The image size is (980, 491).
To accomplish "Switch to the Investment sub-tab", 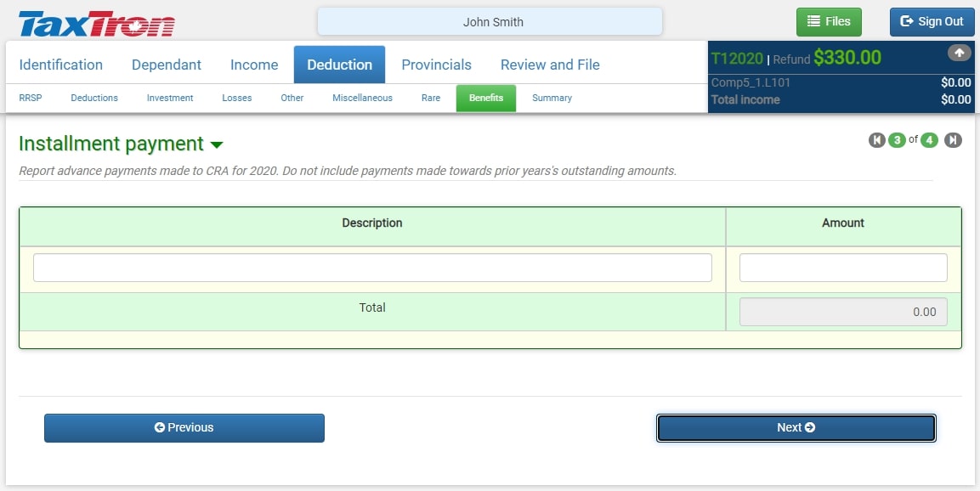I will [170, 98].
